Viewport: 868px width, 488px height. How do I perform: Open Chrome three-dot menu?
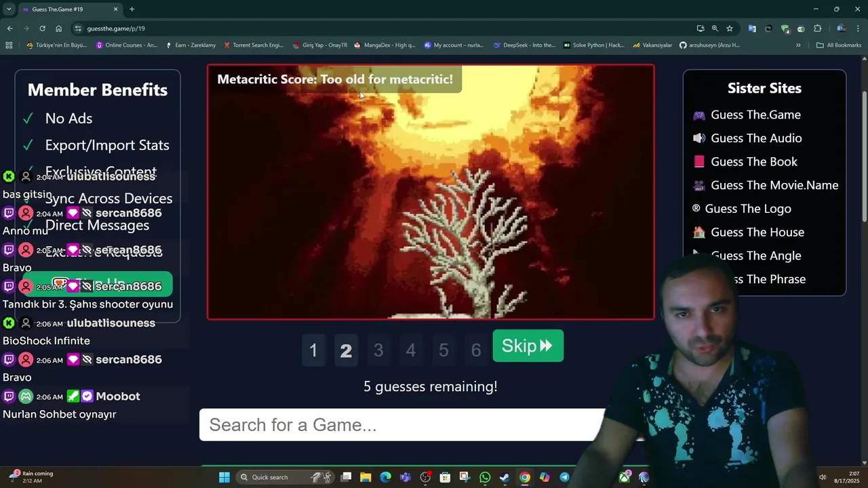coord(859,28)
